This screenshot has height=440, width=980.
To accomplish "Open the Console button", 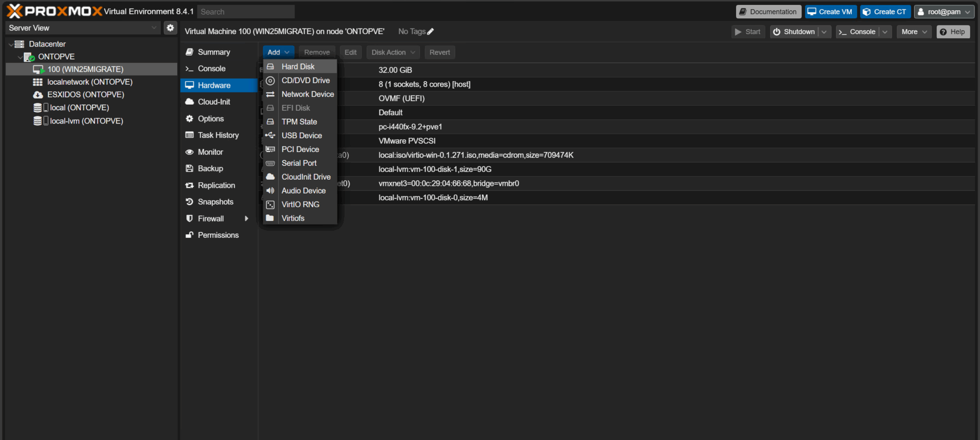I will (857, 32).
